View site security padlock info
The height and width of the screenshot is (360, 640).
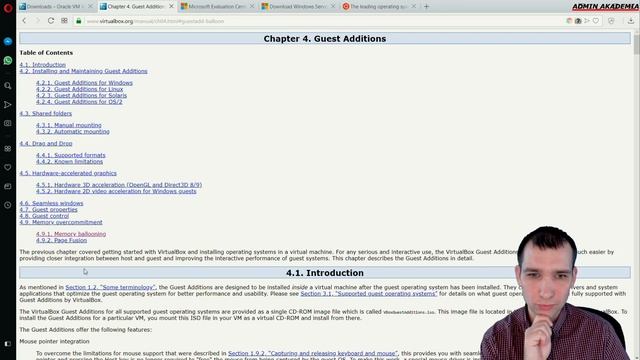point(79,21)
